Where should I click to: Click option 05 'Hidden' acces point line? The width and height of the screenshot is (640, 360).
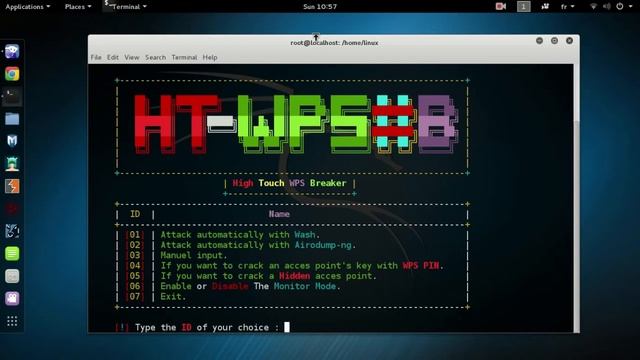269,276
